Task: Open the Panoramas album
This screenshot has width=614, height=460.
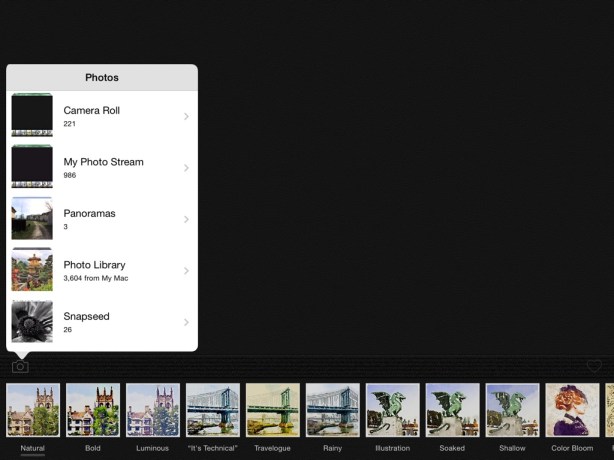Action: 102,219
